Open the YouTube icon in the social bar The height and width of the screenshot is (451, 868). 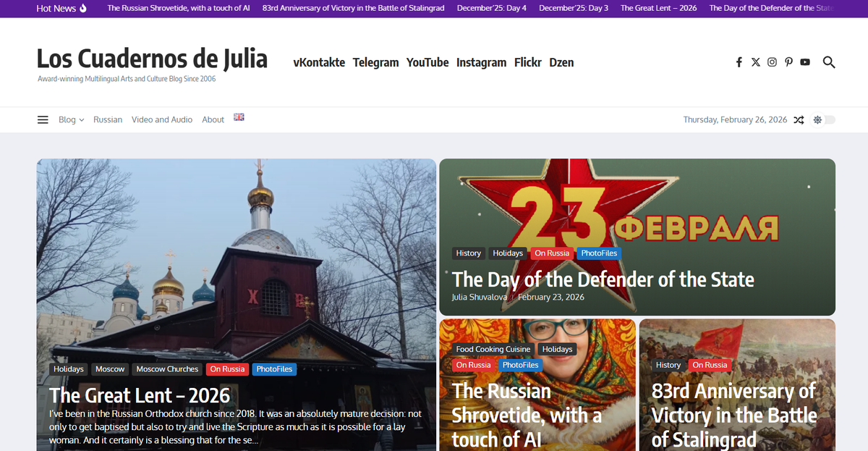pyautogui.click(x=805, y=62)
